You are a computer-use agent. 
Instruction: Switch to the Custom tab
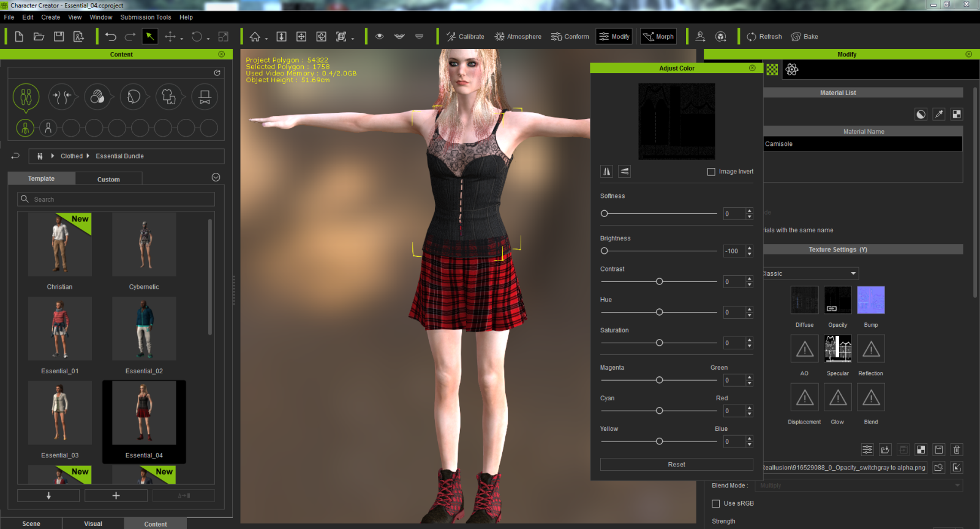click(x=108, y=179)
